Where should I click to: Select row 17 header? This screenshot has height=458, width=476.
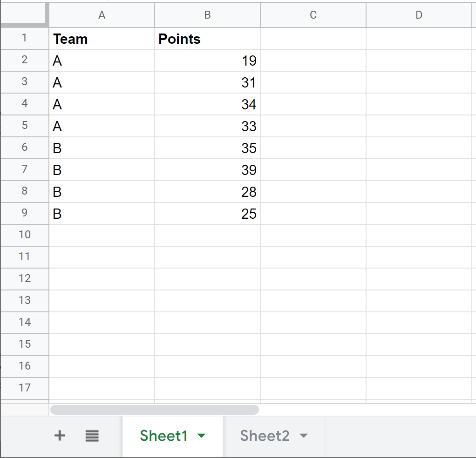point(24,387)
